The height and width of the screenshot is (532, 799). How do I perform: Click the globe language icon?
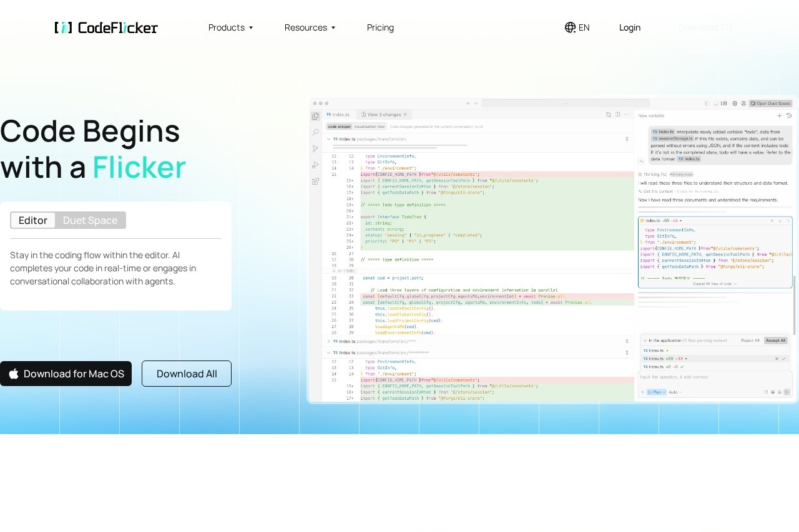[570, 27]
